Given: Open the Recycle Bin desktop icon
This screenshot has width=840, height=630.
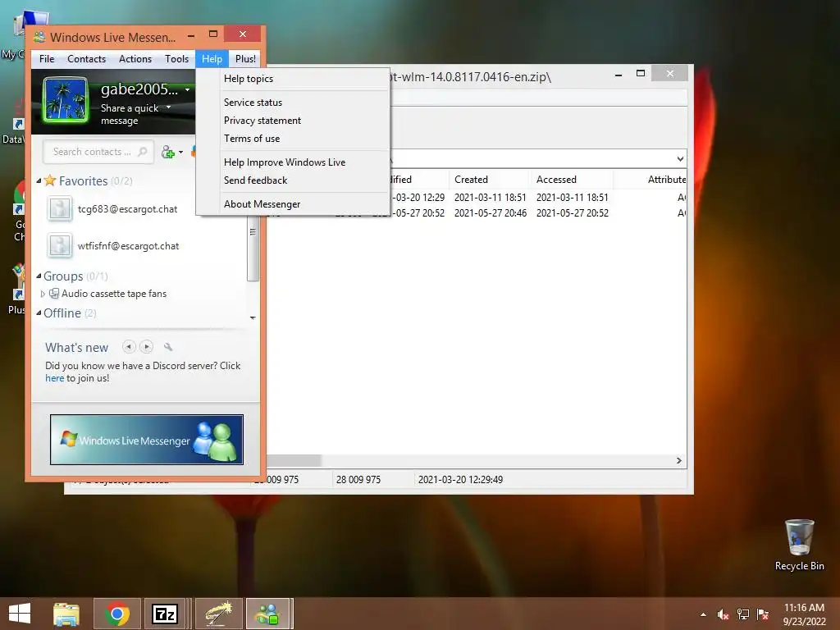Looking at the screenshot, I should click(x=799, y=546).
